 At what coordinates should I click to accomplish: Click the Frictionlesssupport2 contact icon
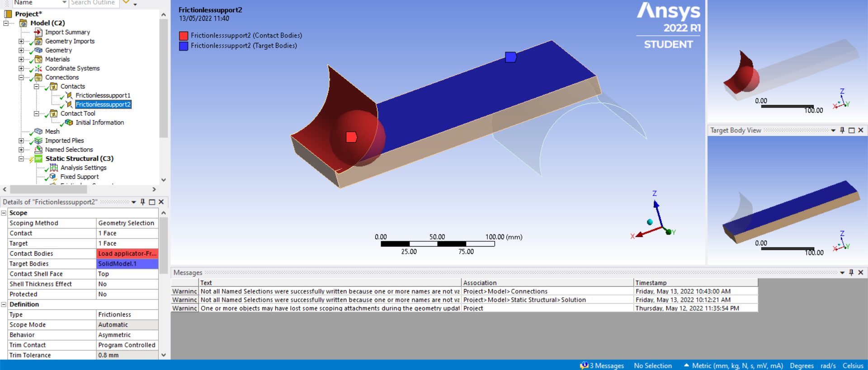tap(69, 104)
